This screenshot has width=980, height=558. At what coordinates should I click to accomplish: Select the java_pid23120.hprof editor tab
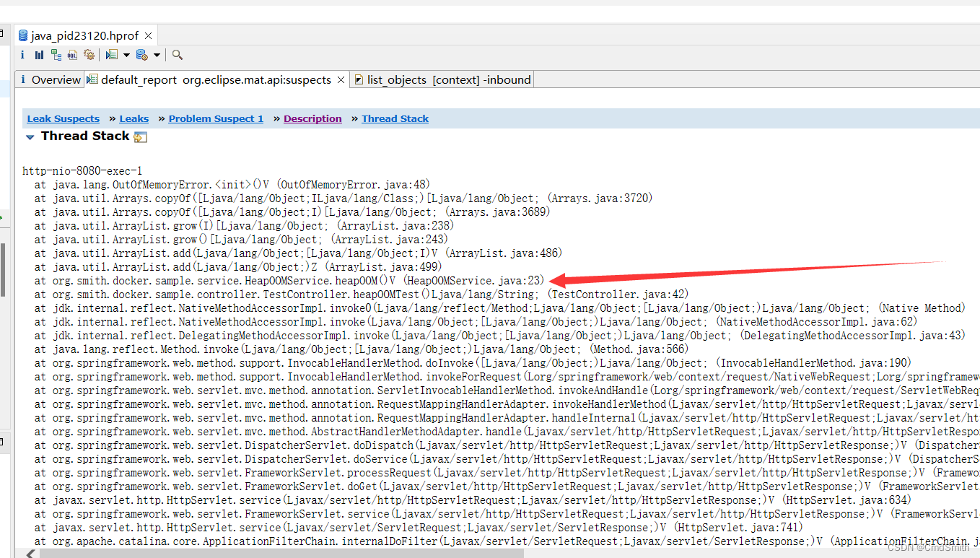[x=85, y=35]
